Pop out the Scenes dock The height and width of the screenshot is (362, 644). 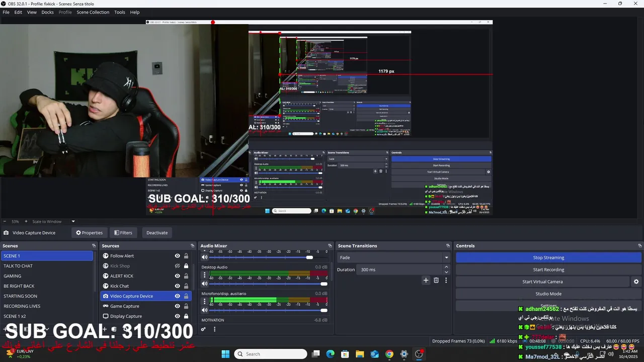point(94,246)
